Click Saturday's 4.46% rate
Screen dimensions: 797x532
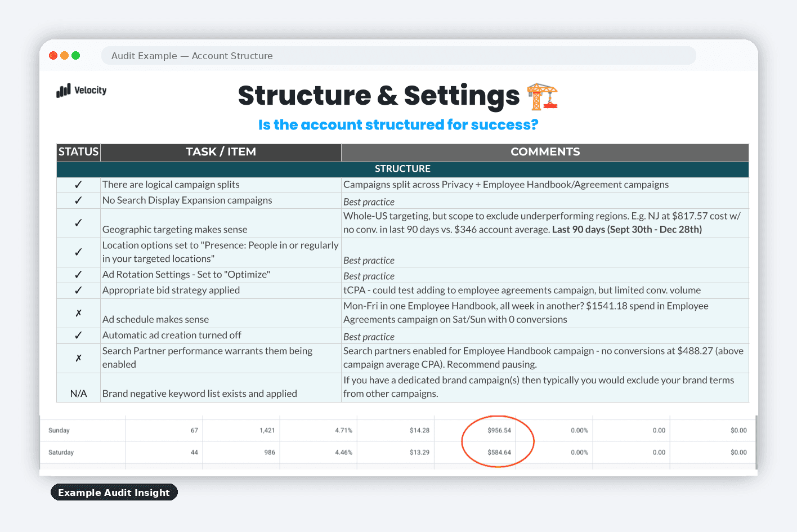coord(344,453)
